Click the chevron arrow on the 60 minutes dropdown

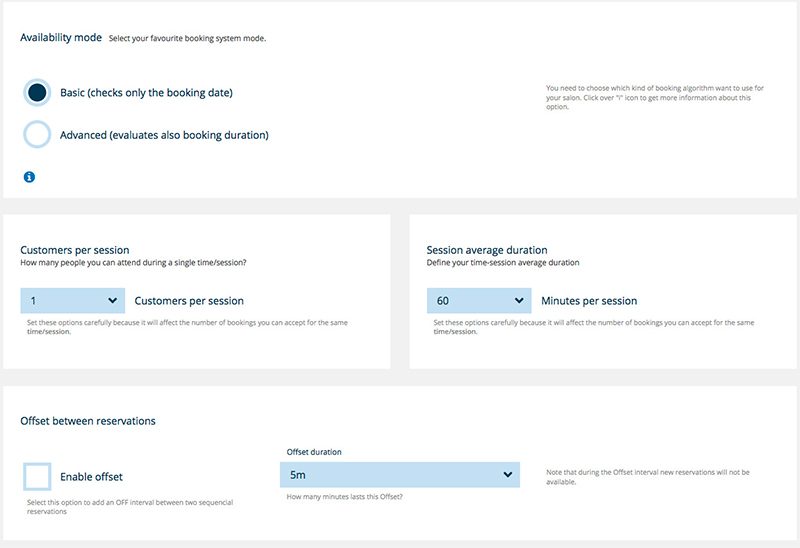pos(519,300)
